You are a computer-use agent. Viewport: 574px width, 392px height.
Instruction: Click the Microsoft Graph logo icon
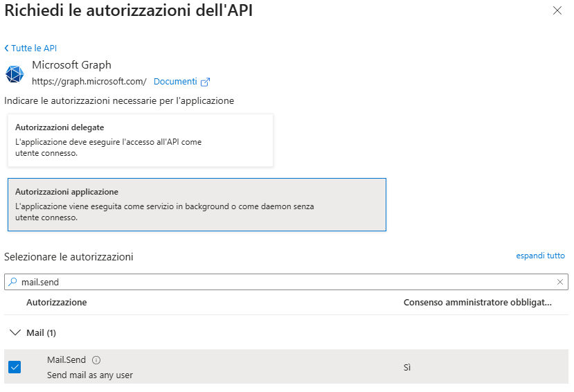coord(15,73)
